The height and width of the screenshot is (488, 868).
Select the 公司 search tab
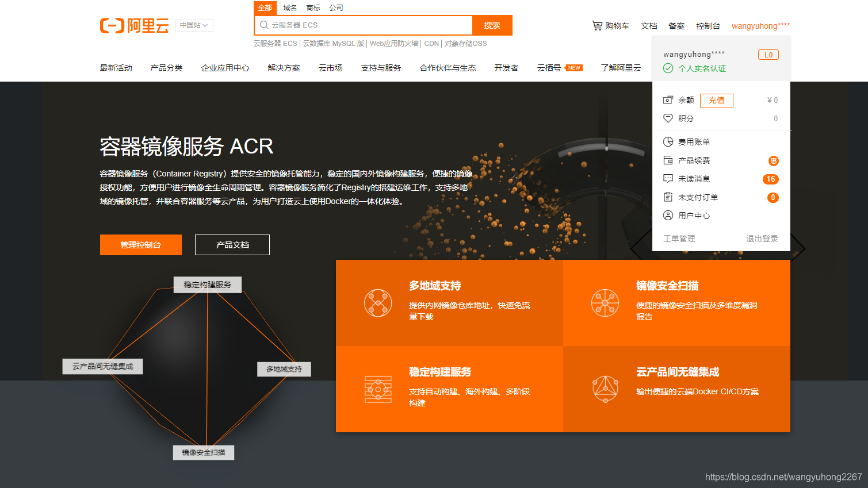[336, 8]
